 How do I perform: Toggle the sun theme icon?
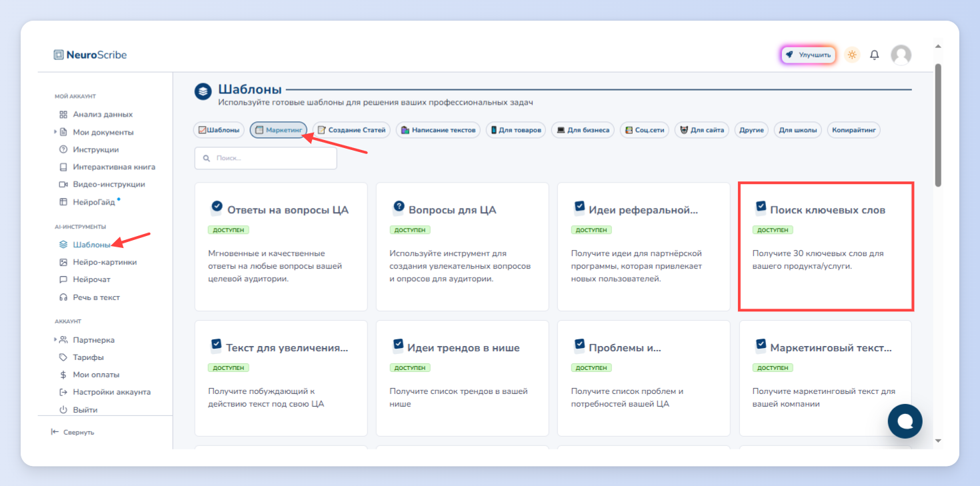tap(852, 55)
